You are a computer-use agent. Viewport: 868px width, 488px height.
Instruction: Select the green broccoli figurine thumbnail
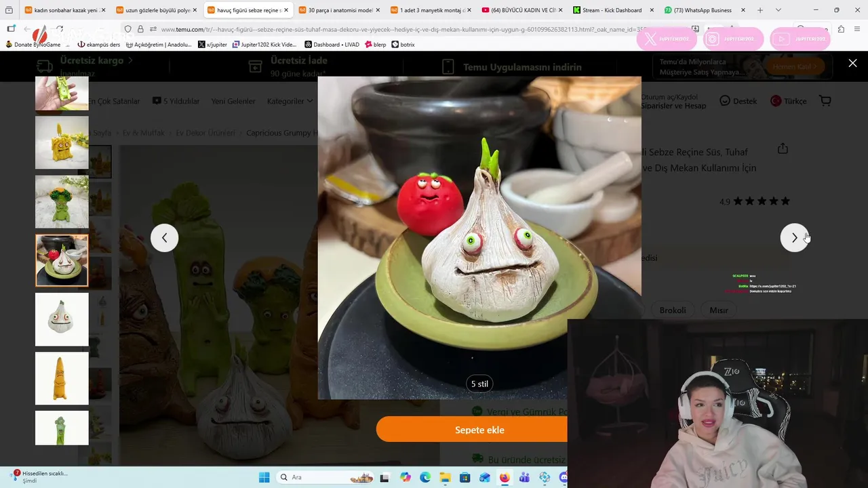coord(62,201)
